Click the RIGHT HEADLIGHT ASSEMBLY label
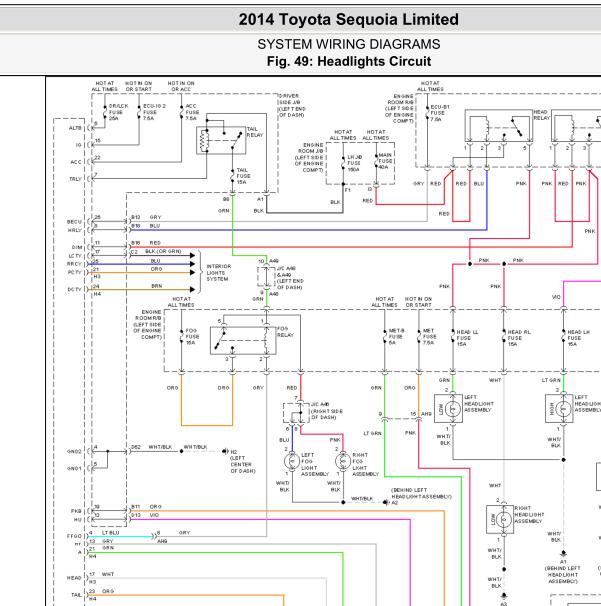Screen dimensions: 601x606 pos(529,514)
